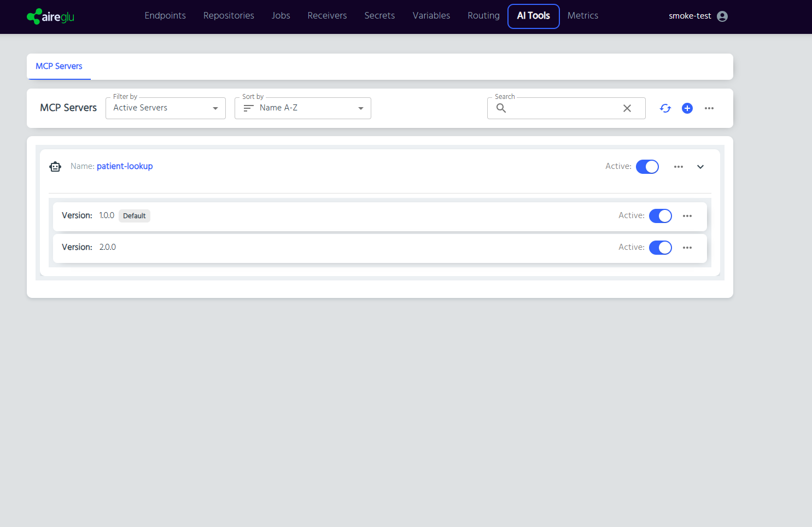Open more options for patient-lookup server
This screenshot has width=812, height=527.
[679, 167]
